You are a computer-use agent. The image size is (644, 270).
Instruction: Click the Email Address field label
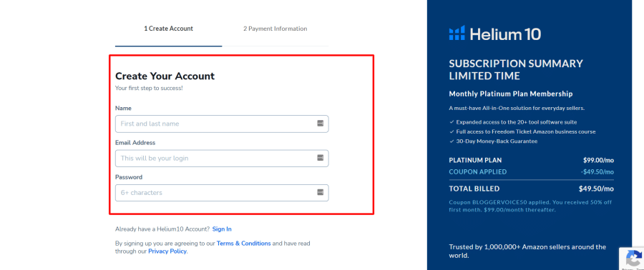coord(135,143)
